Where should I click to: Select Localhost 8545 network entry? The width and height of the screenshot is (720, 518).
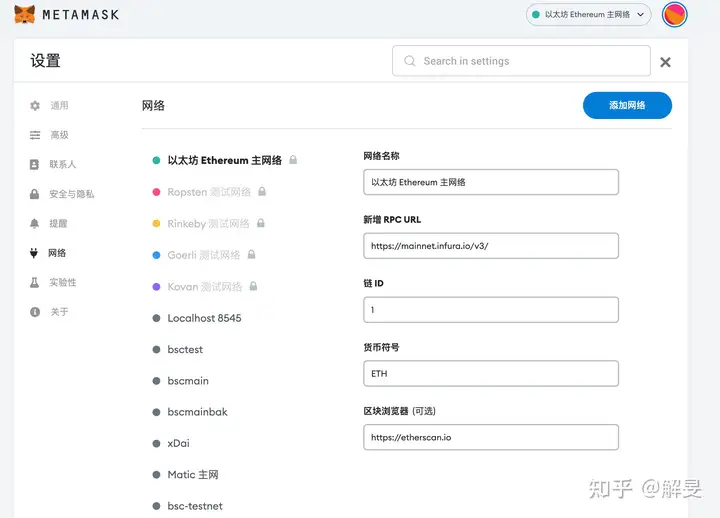(x=197, y=318)
